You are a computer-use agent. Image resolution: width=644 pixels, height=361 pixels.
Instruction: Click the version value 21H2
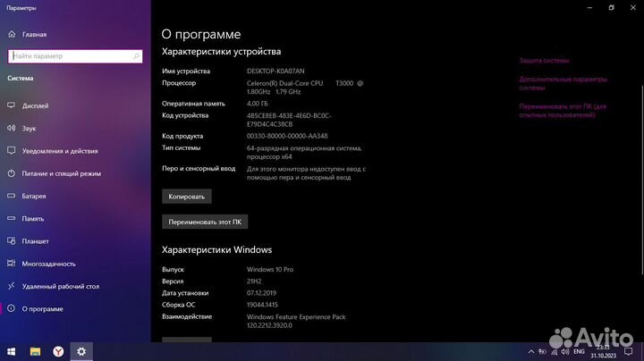point(254,281)
